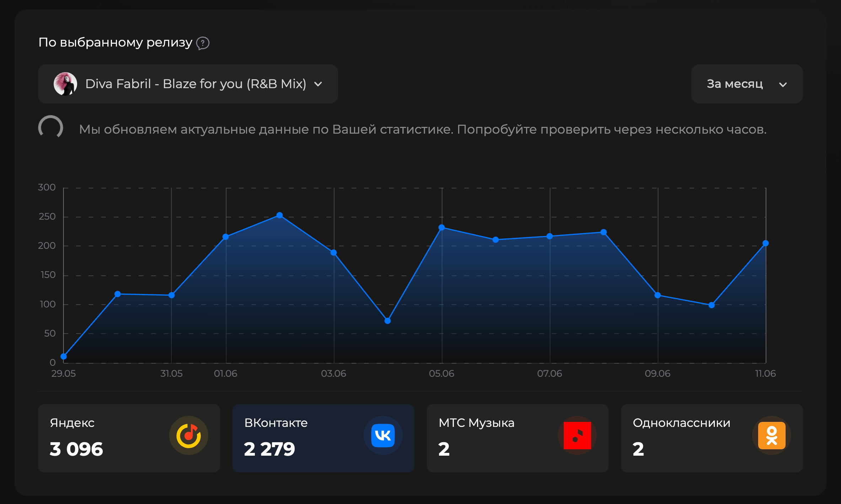
Task: Click the Yandex Music logo icon
Action: 189,436
